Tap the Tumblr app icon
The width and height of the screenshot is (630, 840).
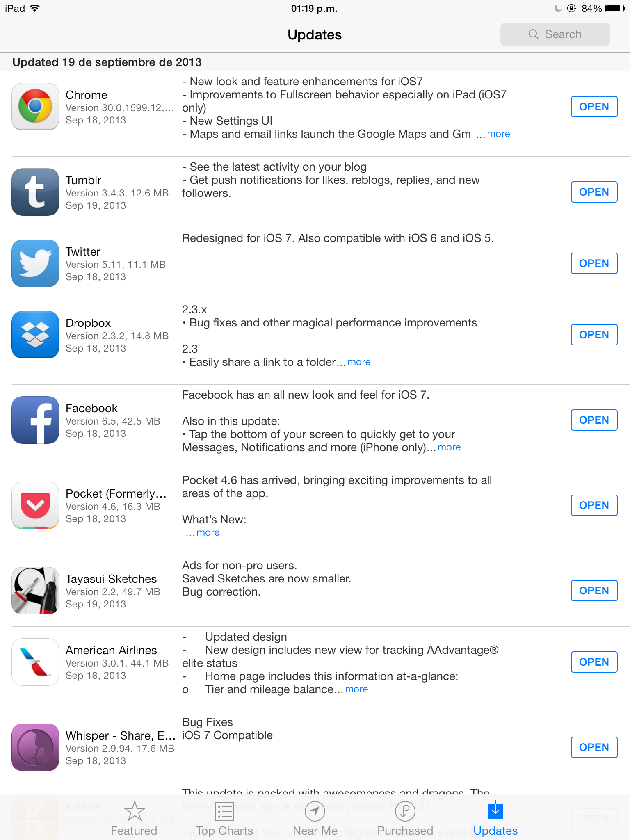tap(35, 192)
